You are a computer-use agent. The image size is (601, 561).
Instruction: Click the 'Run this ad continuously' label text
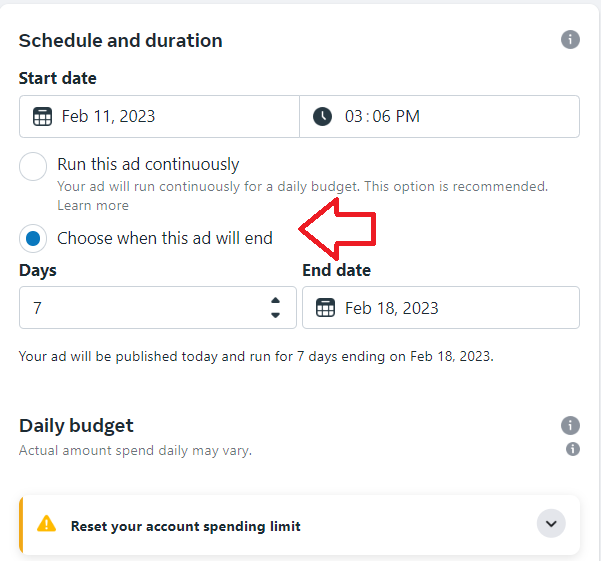point(148,164)
